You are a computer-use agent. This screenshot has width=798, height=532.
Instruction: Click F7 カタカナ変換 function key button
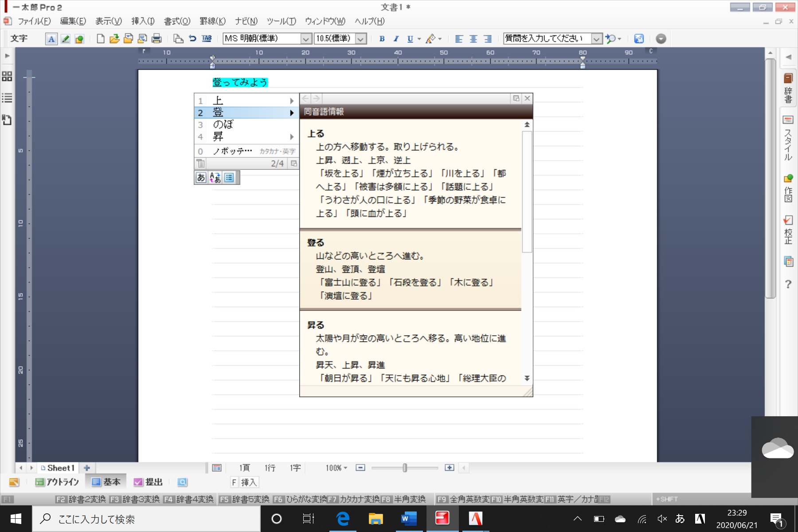[x=354, y=499]
